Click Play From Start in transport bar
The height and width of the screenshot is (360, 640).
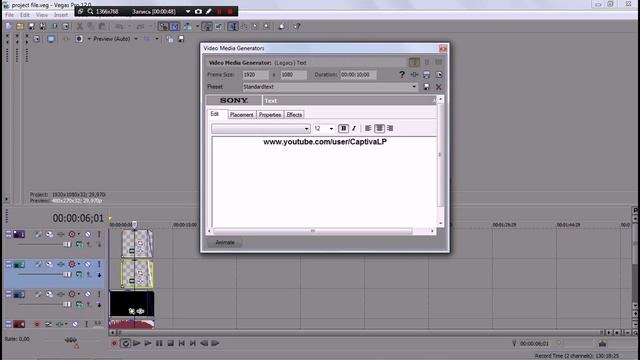pos(137,343)
